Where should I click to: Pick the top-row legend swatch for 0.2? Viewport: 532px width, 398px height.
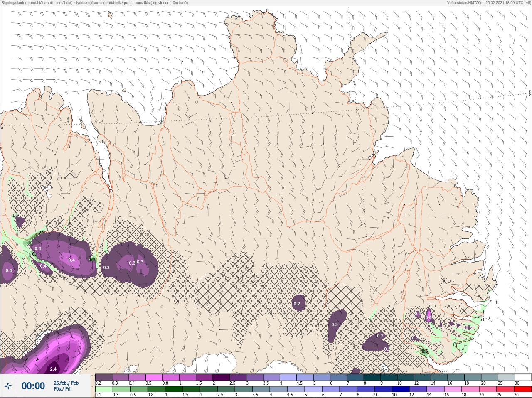[x=103, y=377]
